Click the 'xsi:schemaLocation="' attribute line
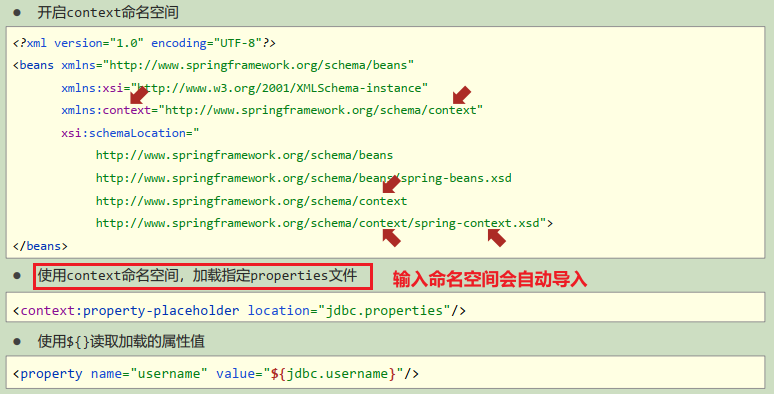The height and width of the screenshot is (394, 774). click(130, 133)
